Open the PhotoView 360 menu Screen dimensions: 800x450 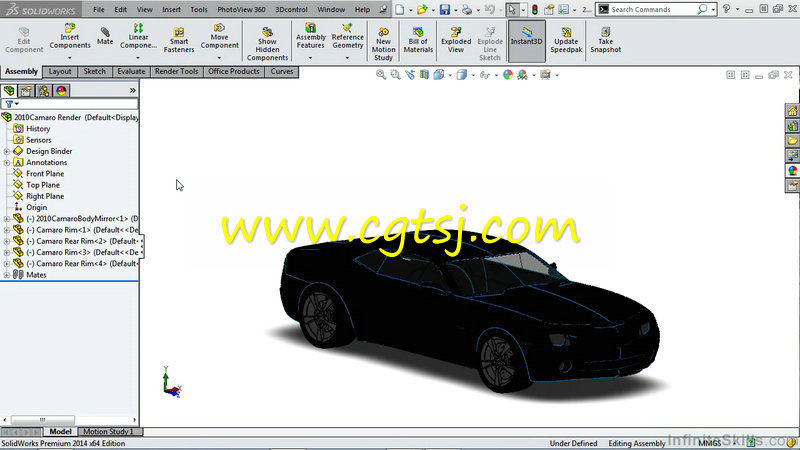pos(241,9)
